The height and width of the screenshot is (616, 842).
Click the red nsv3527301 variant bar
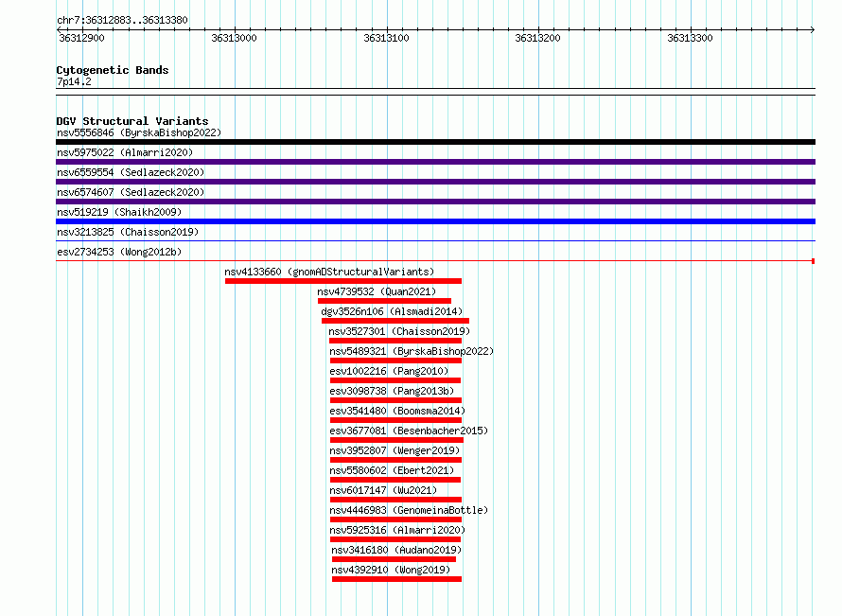point(395,341)
